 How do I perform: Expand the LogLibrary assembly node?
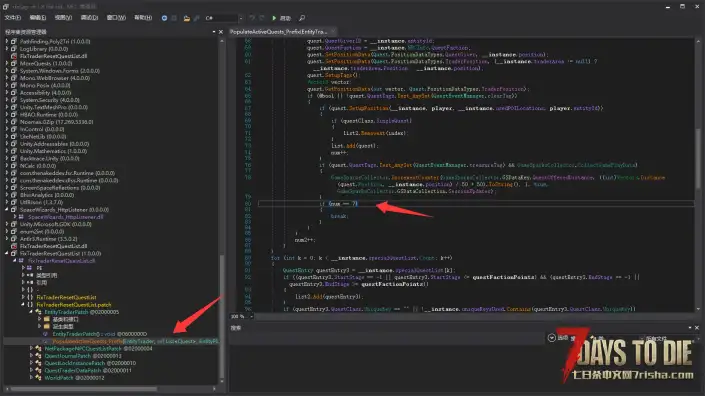click(7, 49)
